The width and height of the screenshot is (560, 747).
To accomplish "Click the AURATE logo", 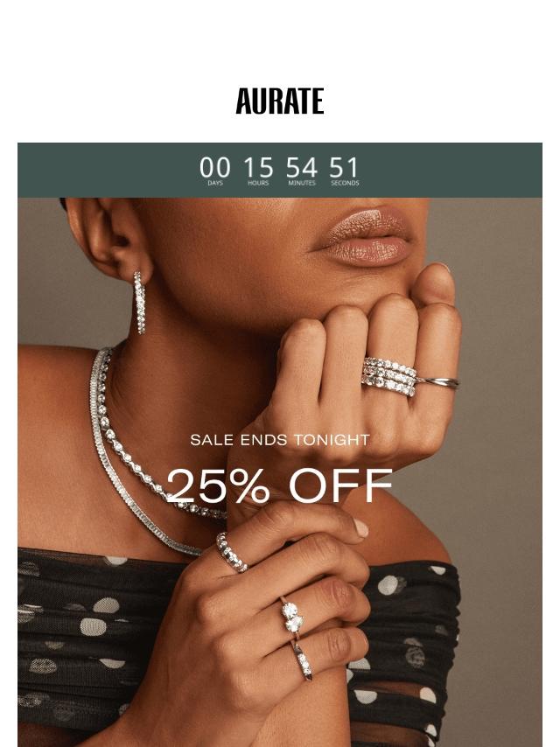I will point(280,101).
